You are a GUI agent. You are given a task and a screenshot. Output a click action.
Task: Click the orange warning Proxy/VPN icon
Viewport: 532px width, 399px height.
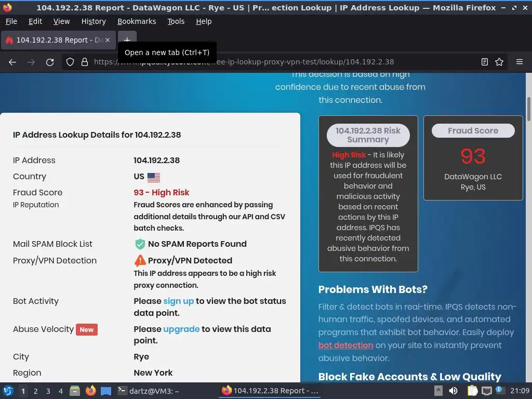[140, 261]
